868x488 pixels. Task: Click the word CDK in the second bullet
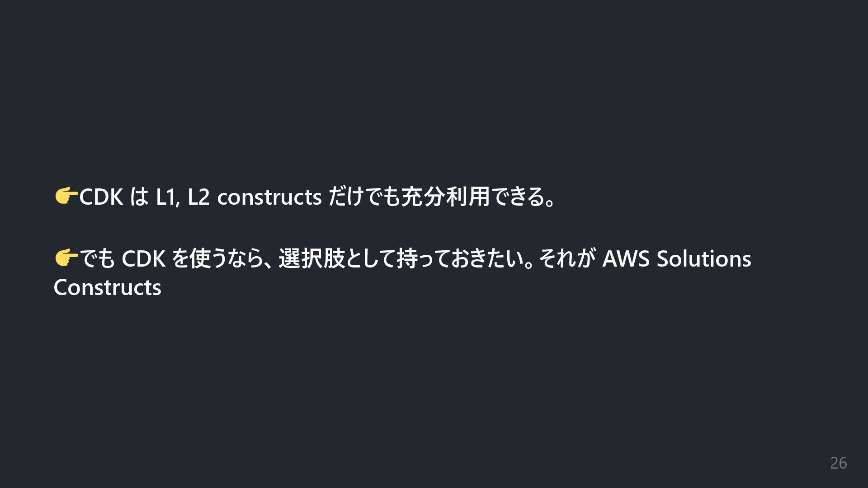pyautogui.click(x=143, y=259)
